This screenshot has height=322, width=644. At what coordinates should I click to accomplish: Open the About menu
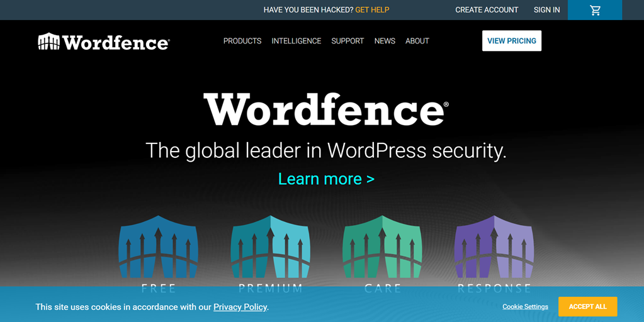(417, 41)
